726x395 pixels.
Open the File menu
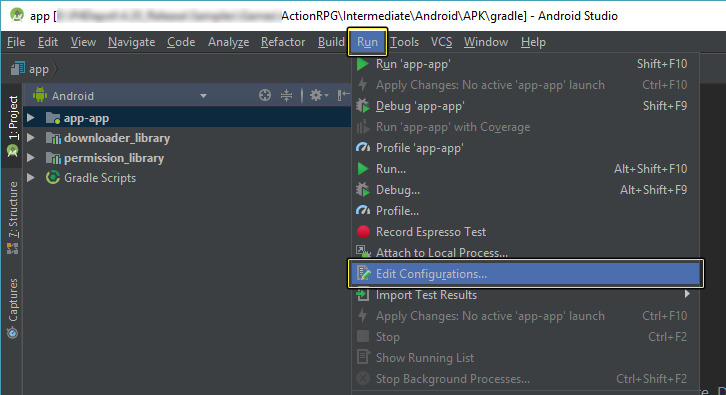tap(16, 42)
